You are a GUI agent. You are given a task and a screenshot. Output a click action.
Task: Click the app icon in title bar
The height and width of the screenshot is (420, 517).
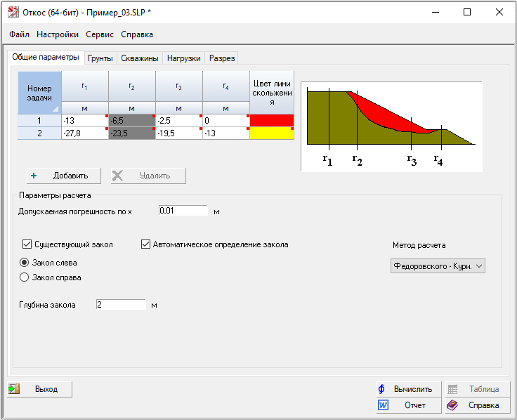click(12, 12)
